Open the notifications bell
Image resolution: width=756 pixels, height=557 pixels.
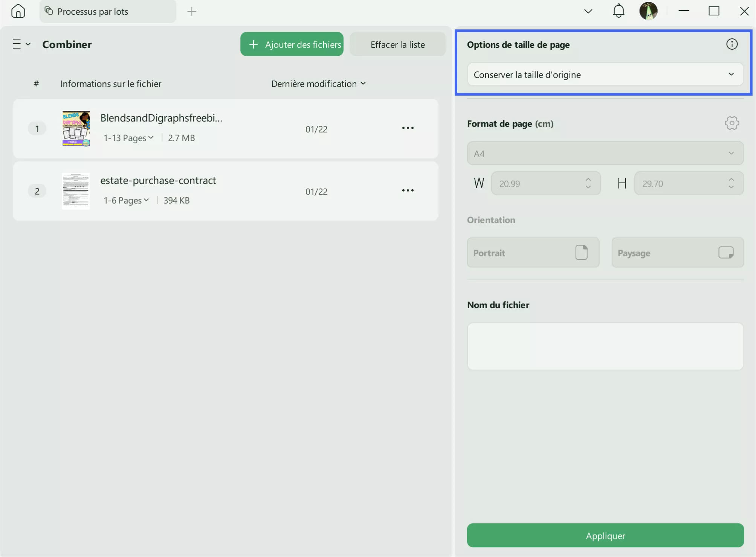(x=618, y=11)
